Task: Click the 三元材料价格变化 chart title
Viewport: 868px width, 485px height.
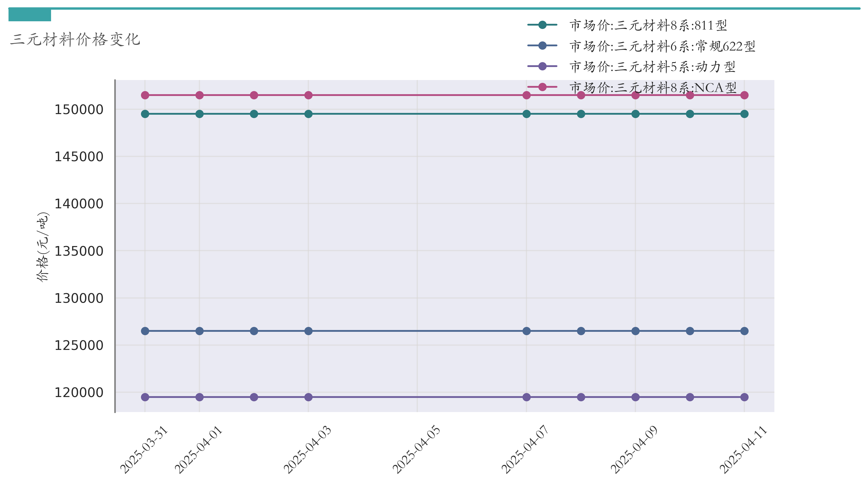Action: 75,39
